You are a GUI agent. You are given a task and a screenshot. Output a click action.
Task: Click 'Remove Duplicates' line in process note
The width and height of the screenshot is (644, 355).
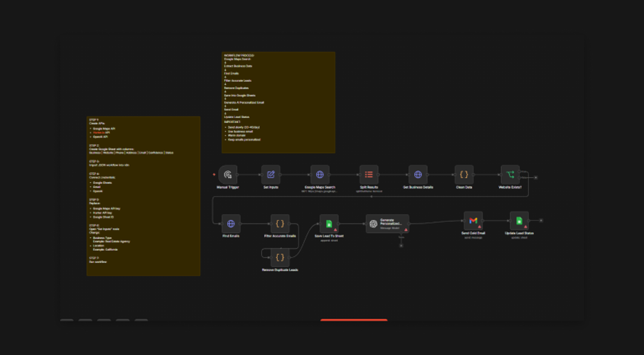click(236, 88)
